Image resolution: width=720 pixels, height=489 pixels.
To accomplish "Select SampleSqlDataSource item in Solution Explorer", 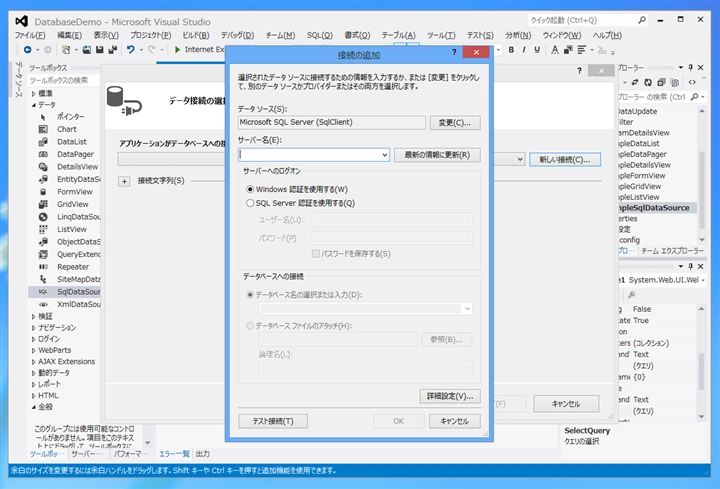I will coord(657,208).
